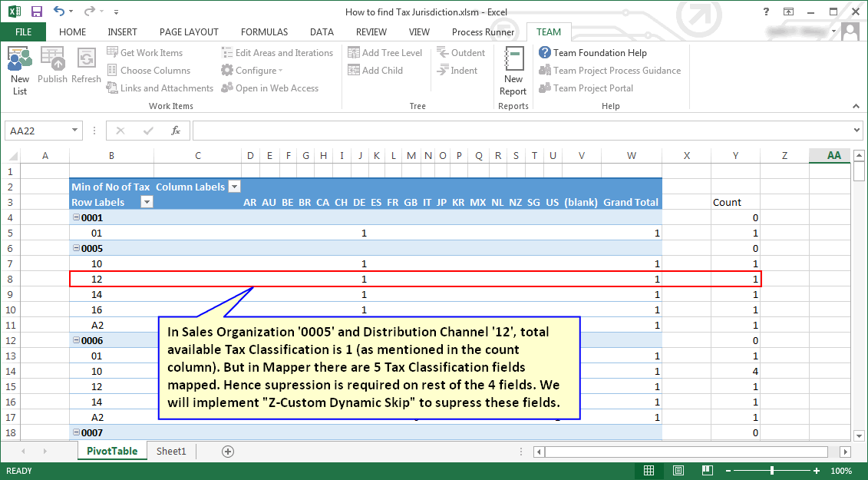The image size is (868, 480).
Task: Click the Insert Function fx icon
Action: 175,131
